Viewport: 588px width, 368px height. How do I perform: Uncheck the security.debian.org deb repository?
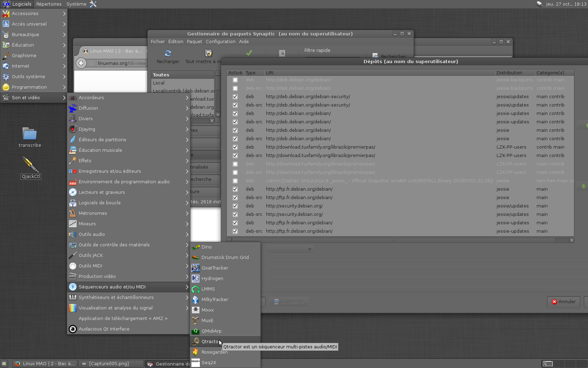[235, 206]
